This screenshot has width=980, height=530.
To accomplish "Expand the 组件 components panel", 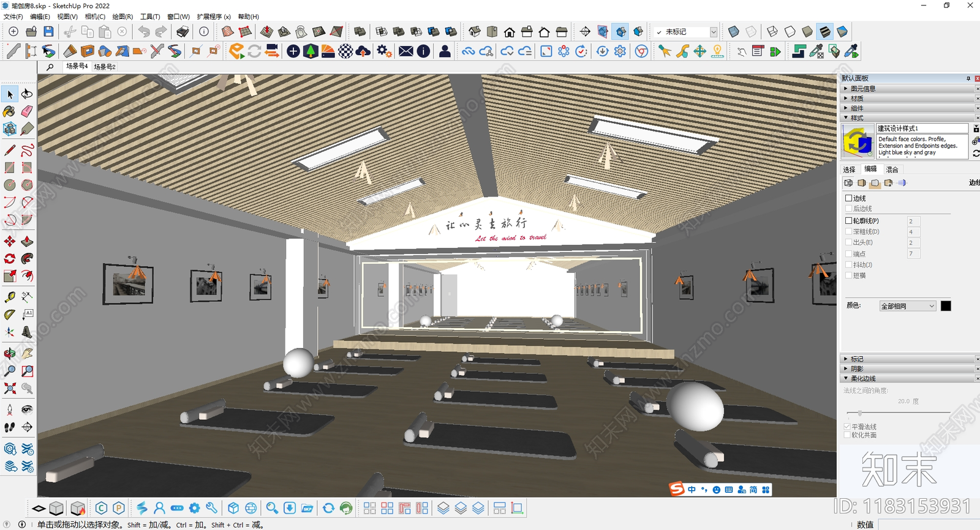I will pos(909,108).
